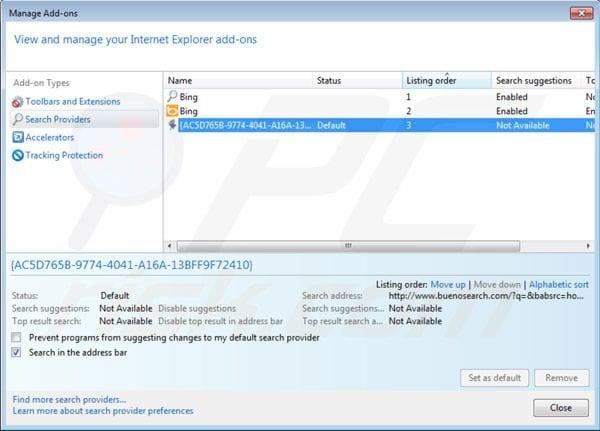
Task: Click Alphabetic sort link
Action: [x=559, y=285]
